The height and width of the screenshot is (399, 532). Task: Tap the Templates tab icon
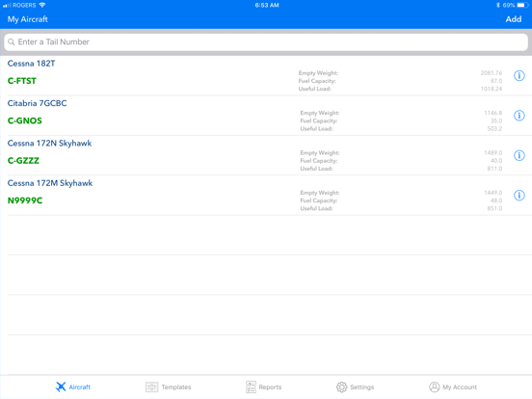151,386
